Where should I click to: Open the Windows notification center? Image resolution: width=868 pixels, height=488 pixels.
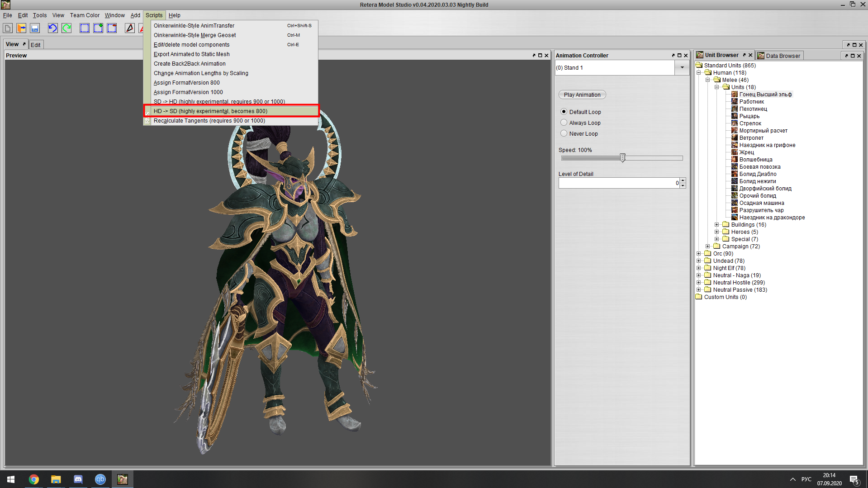click(854, 479)
